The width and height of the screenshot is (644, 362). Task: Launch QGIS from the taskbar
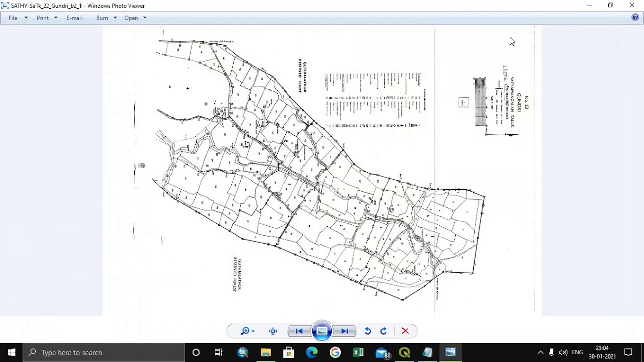pyautogui.click(x=405, y=352)
